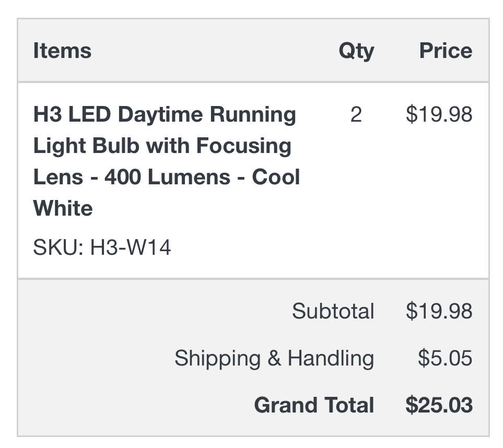This screenshot has height=448, width=503.
Task: Click the Qty column header
Action: click(356, 51)
